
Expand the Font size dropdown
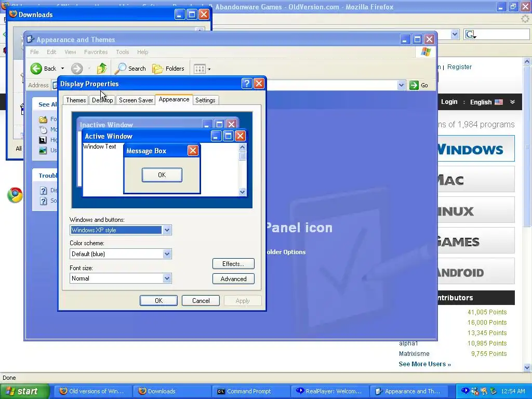167,278
